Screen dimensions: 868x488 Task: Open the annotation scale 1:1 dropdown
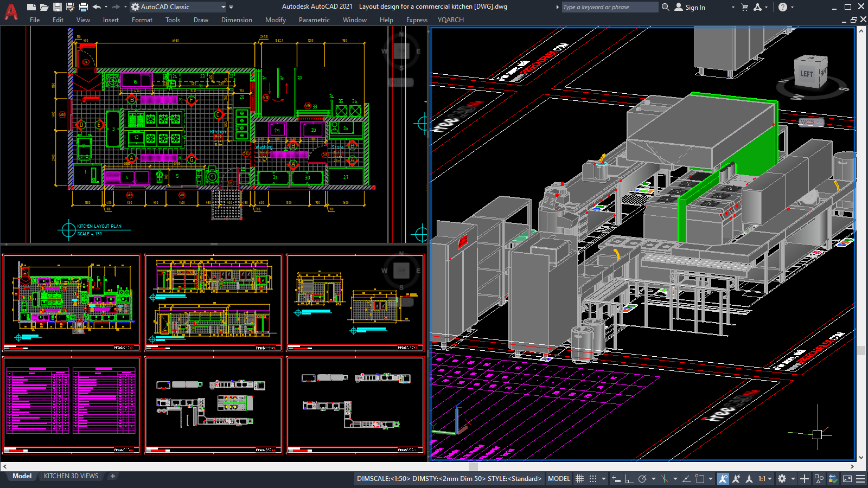[x=769, y=478]
